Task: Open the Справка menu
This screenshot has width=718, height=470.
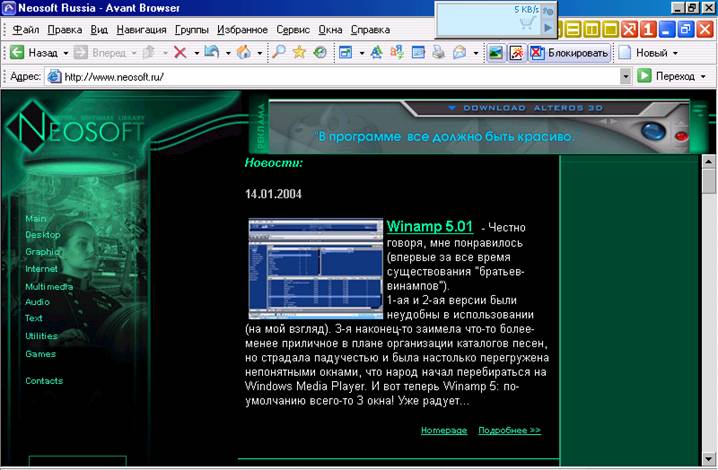Action: [370, 29]
